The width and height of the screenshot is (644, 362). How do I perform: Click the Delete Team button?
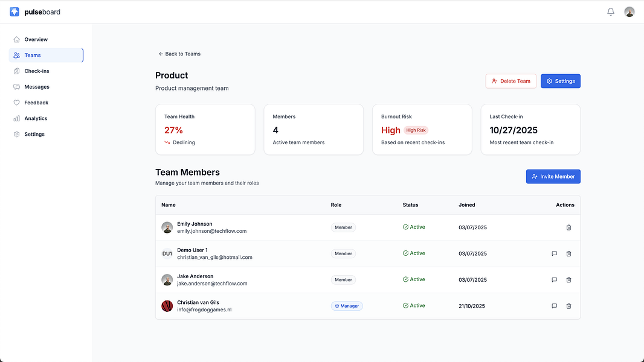tap(510, 81)
